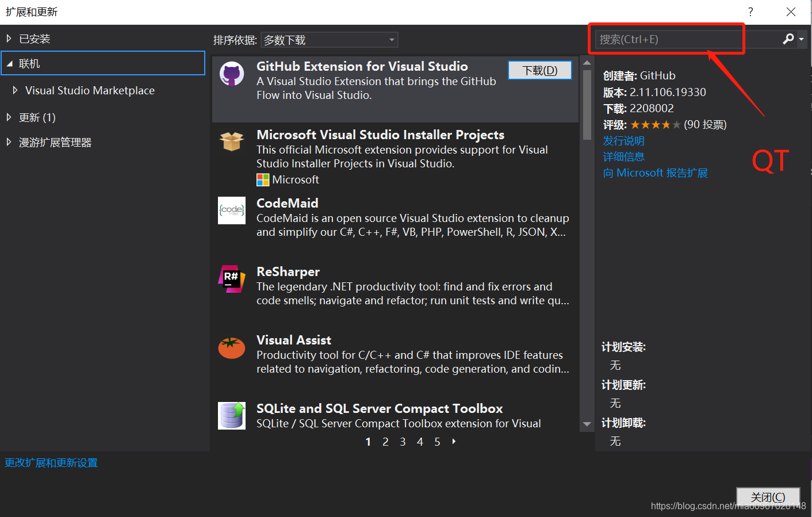Open the 详细信息 link
The width and height of the screenshot is (812, 517).
tap(623, 157)
